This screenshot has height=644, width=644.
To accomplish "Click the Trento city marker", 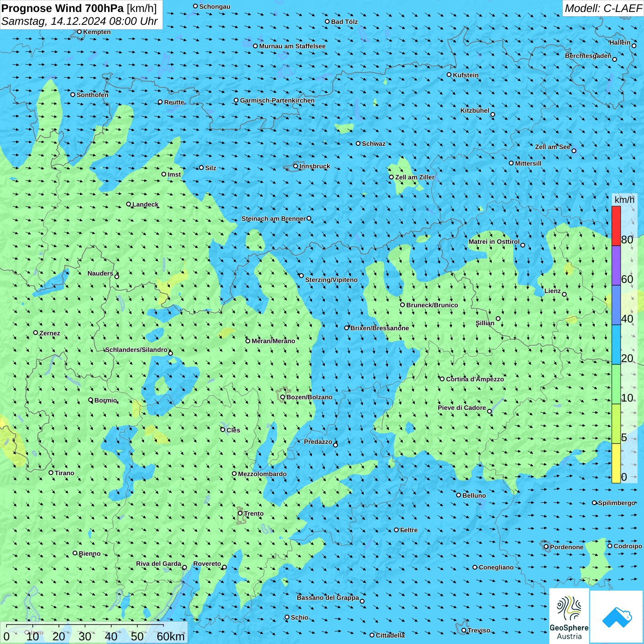I will pyautogui.click(x=240, y=513).
